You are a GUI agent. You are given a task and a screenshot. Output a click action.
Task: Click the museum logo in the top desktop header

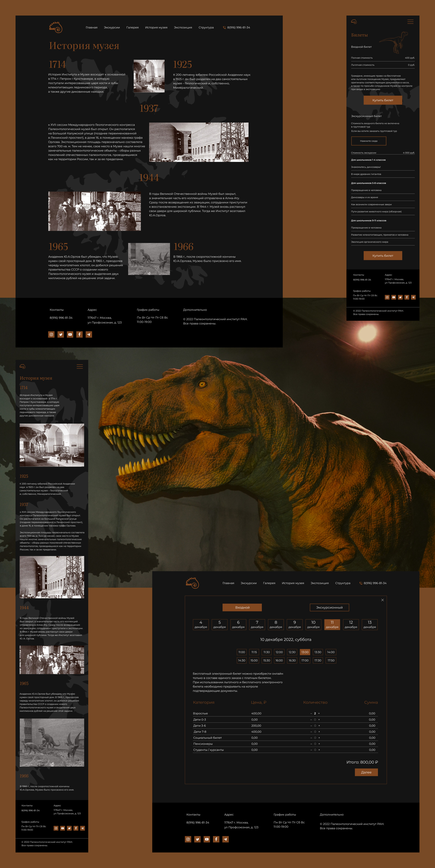[x=56, y=27]
